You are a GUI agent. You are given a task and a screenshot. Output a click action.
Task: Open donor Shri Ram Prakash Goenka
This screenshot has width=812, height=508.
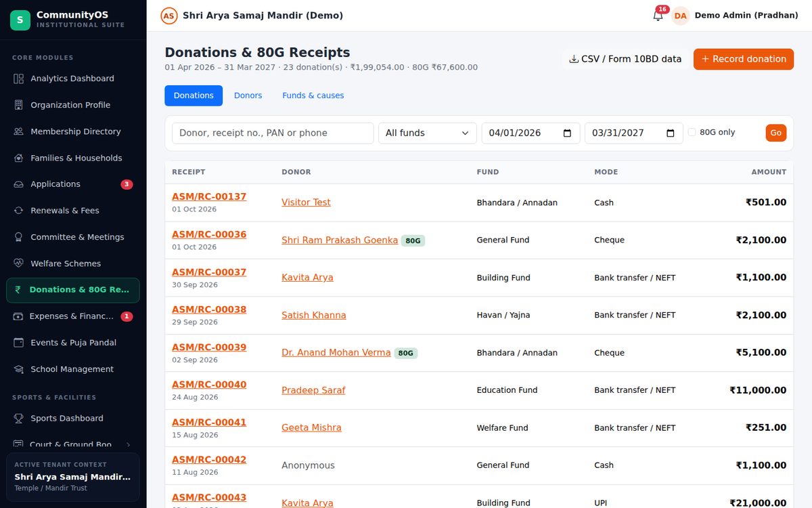(x=340, y=240)
